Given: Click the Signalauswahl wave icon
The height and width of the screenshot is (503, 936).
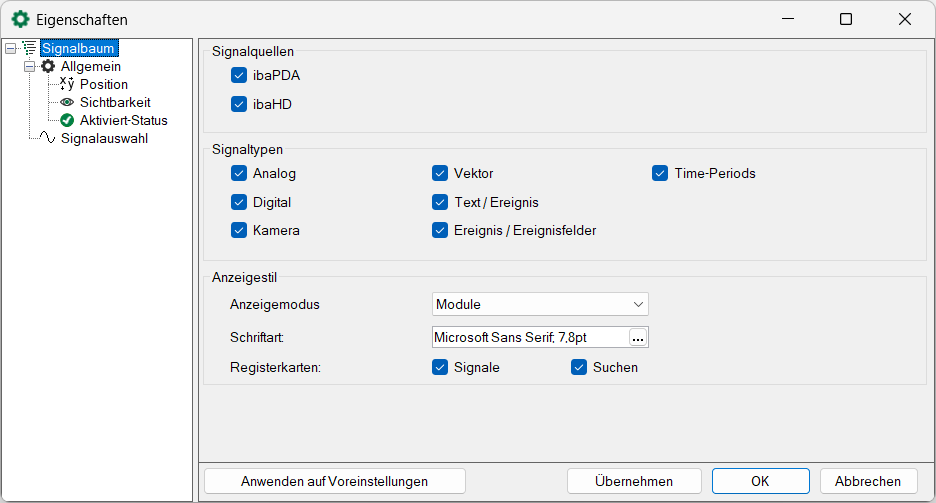Looking at the screenshot, I should click(48, 138).
